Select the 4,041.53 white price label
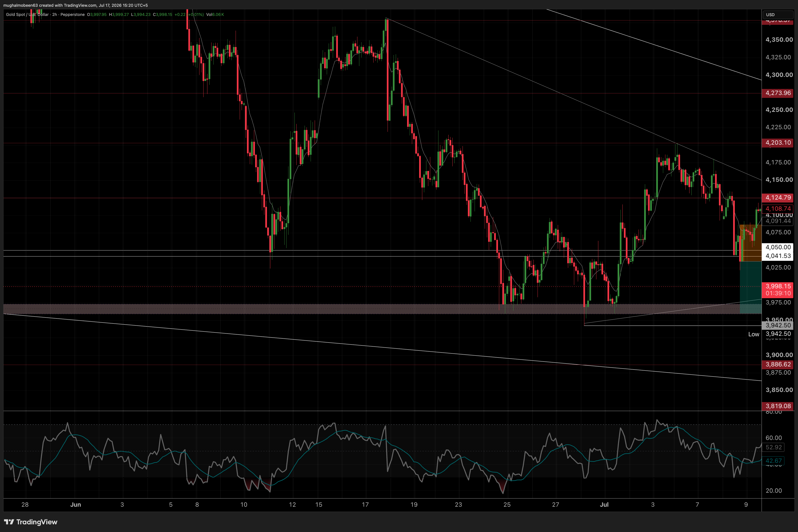This screenshot has height=532, width=798. pos(778,256)
